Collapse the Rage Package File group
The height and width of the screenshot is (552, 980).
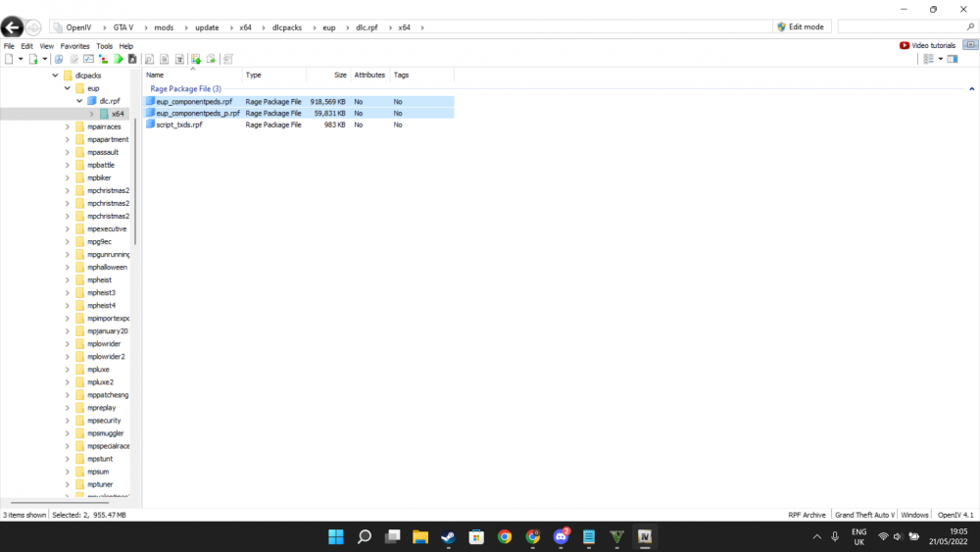tap(971, 89)
